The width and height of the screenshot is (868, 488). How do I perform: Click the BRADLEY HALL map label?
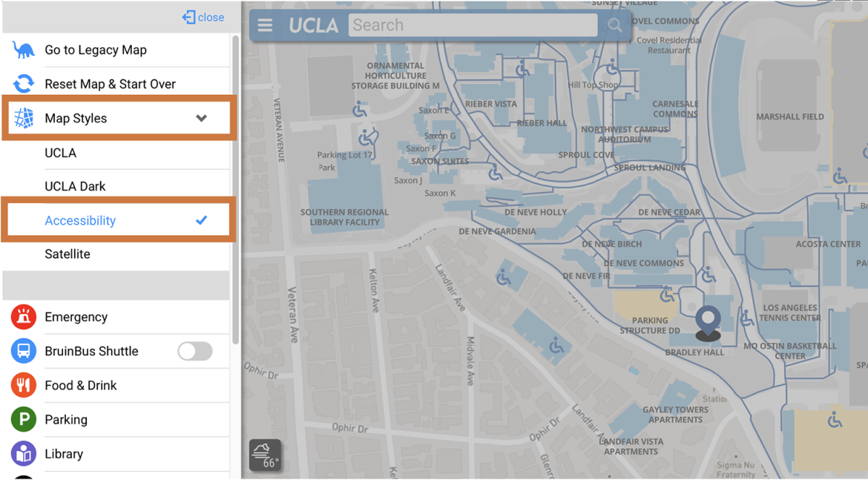[694, 352]
